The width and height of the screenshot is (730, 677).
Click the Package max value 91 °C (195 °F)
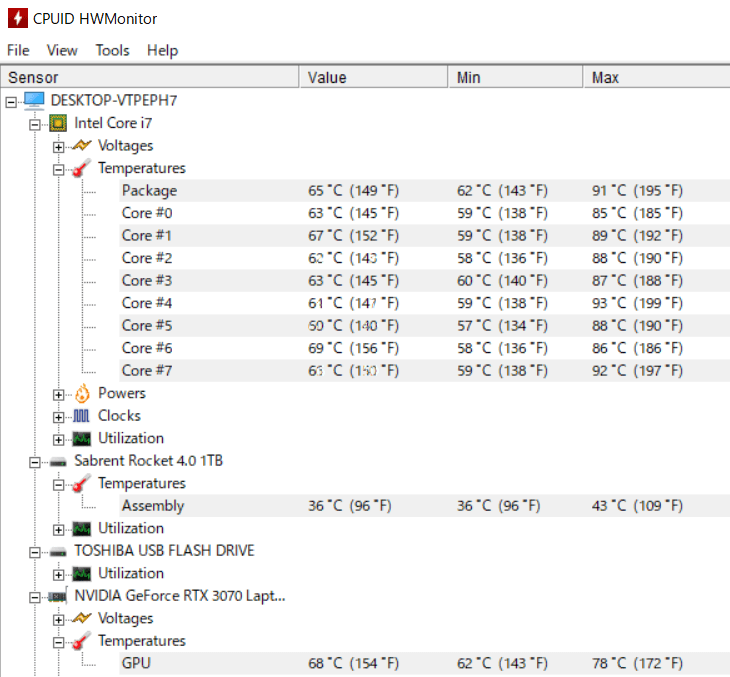click(637, 190)
